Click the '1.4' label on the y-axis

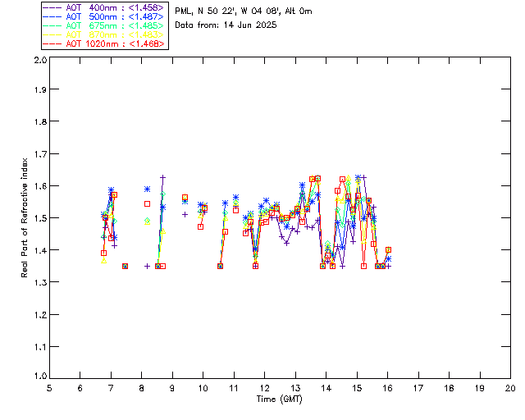[40, 250]
